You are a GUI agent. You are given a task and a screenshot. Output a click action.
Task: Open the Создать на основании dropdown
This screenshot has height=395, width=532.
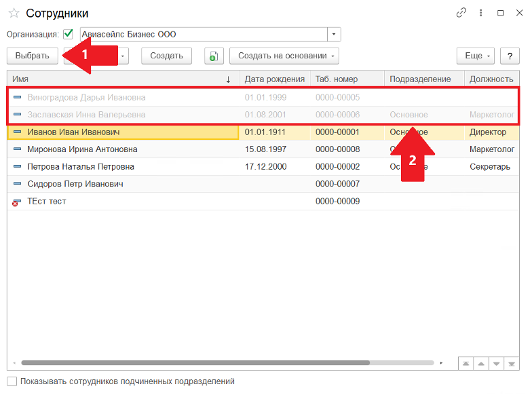point(284,56)
